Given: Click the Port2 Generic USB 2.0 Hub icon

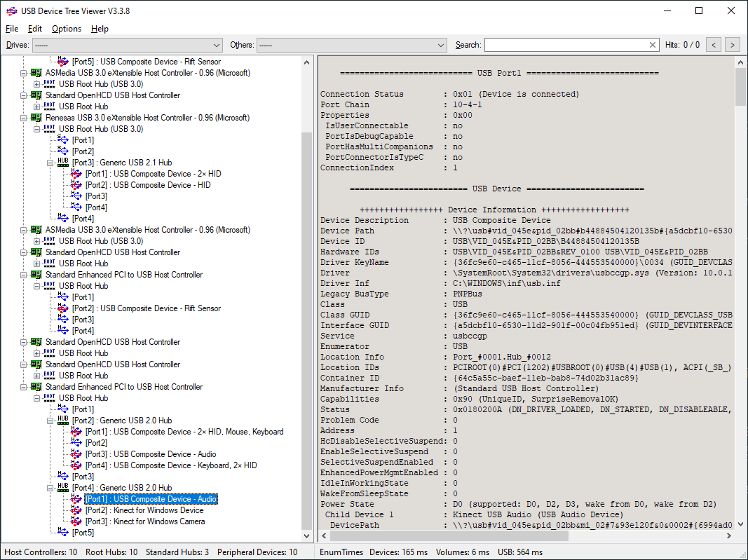Looking at the screenshot, I should tap(63, 421).
